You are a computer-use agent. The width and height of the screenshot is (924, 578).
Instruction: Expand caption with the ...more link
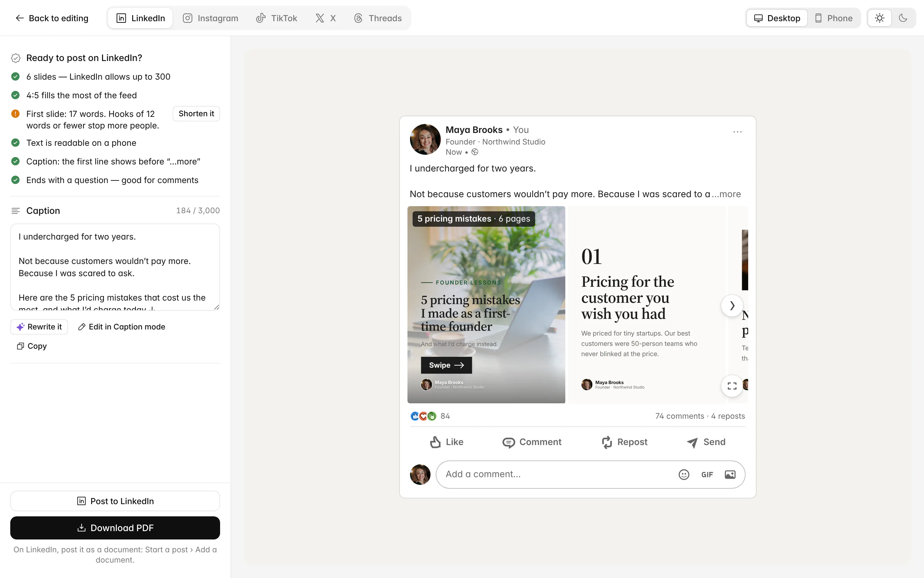[x=726, y=194]
